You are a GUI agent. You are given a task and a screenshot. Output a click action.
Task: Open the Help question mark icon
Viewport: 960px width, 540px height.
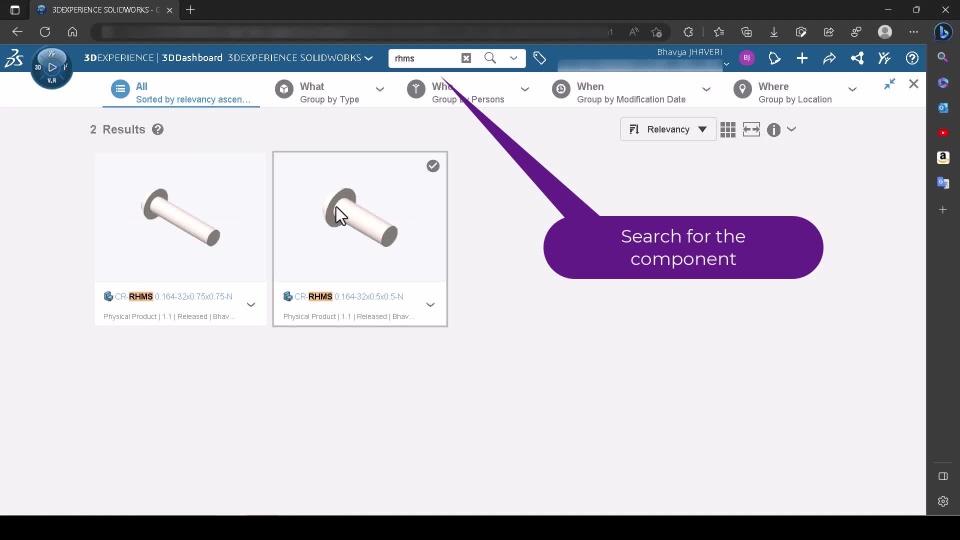tap(912, 58)
